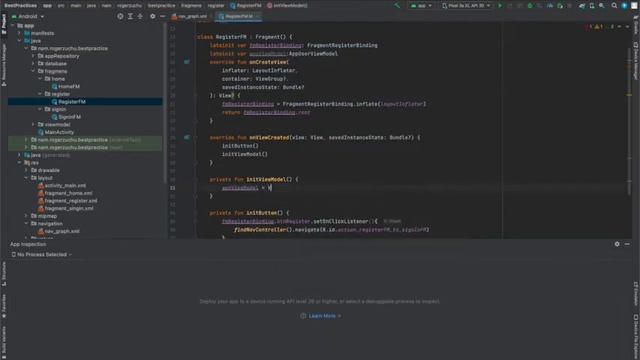Open Resource Manager side tool window
This screenshot has width=640, height=360.
(4, 64)
